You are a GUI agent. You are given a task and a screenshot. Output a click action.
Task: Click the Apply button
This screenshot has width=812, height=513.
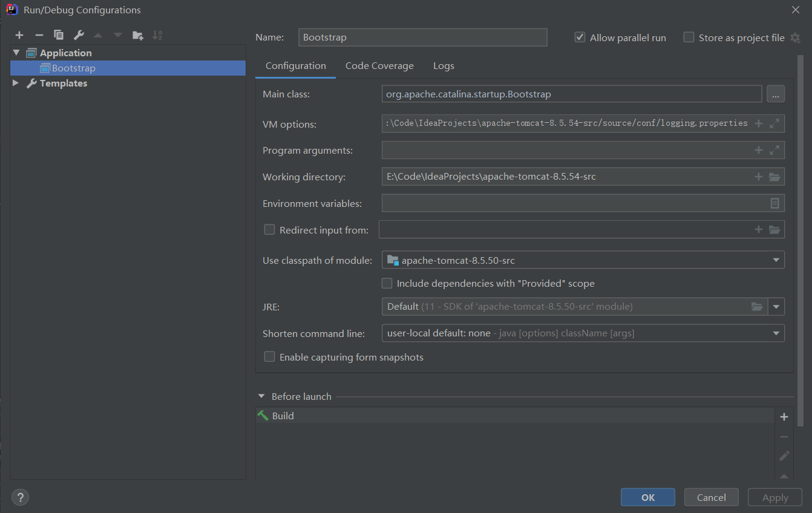click(775, 497)
